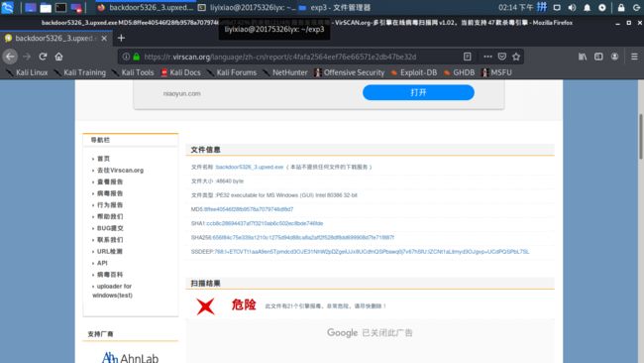Open the MSFU bookmark
Screen dimensions: 644x363
tap(496, 72)
